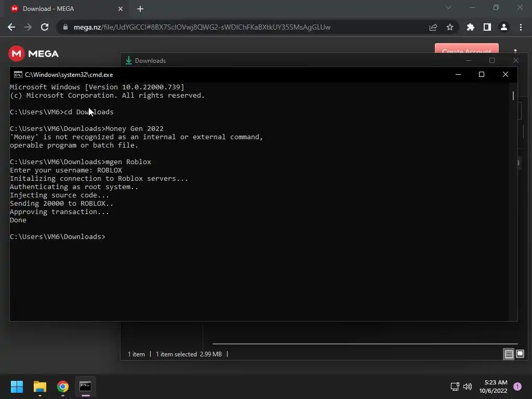Click the Explorer horizontal scrollbar
Image resolution: width=532 pixels, height=399 pixels.
pyautogui.click(x=365, y=344)
